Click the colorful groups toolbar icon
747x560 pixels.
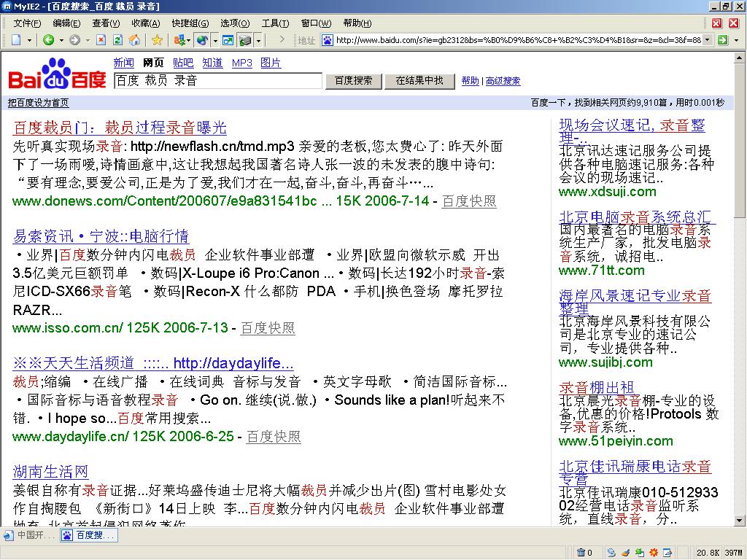click(x=179, y=40)
